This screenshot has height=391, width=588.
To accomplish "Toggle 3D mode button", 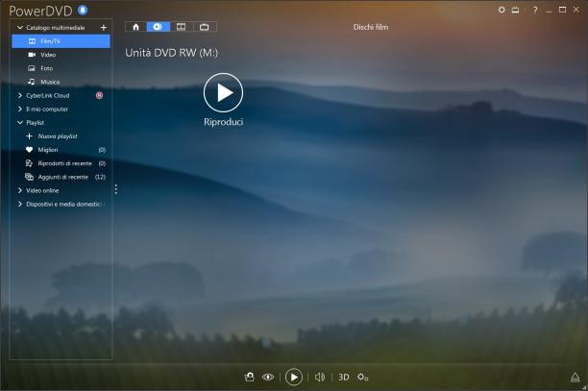I will tap(344, 377).
